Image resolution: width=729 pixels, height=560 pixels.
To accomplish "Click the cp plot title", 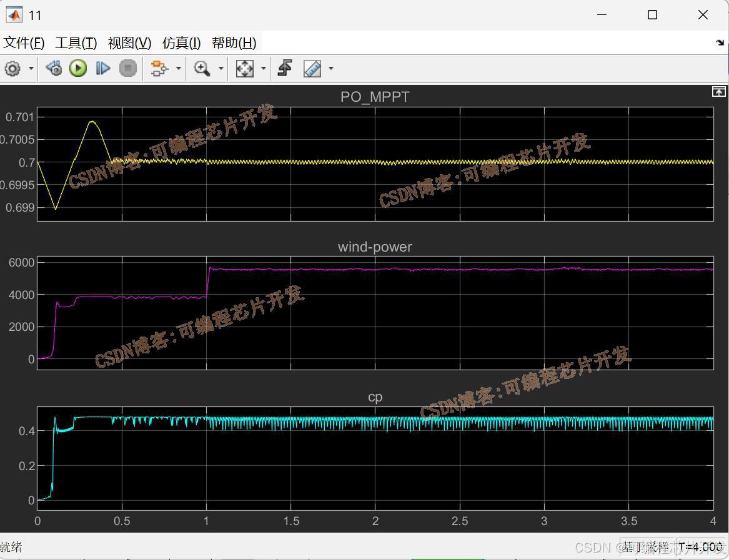I will 375,397.
